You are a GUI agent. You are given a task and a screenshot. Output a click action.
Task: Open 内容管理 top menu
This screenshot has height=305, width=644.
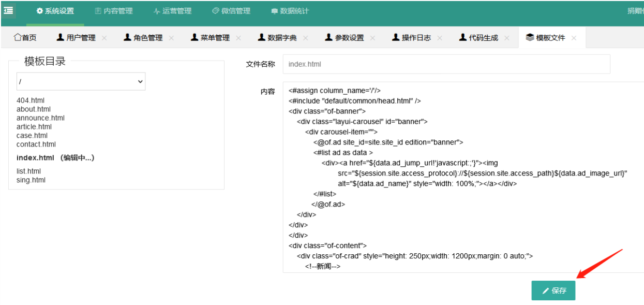pyautogui.click(x=114, y=11)
